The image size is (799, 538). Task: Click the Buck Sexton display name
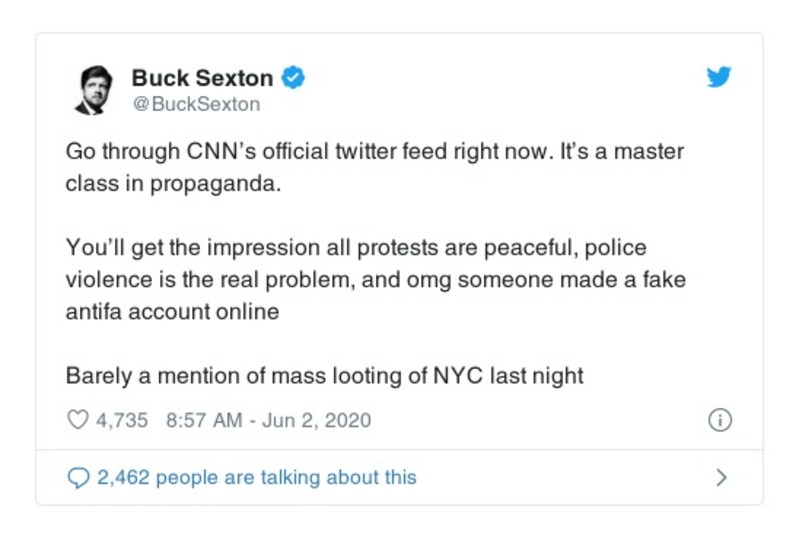[x=203, y=77]
